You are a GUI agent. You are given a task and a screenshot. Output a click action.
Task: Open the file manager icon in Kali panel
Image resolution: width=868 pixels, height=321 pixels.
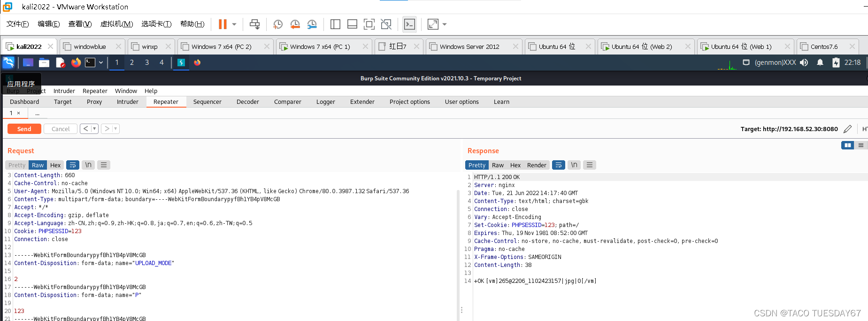pyautogui.click(x=44, y=63)
